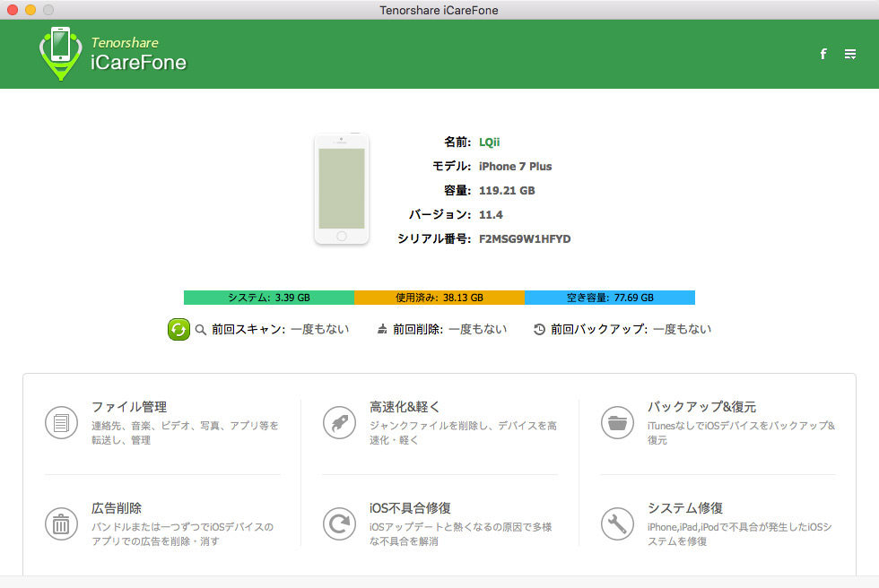This screenshot has height=588, width=879.
Task: Open the hamburger menu in the header
Action: click(x=850, y=54)
